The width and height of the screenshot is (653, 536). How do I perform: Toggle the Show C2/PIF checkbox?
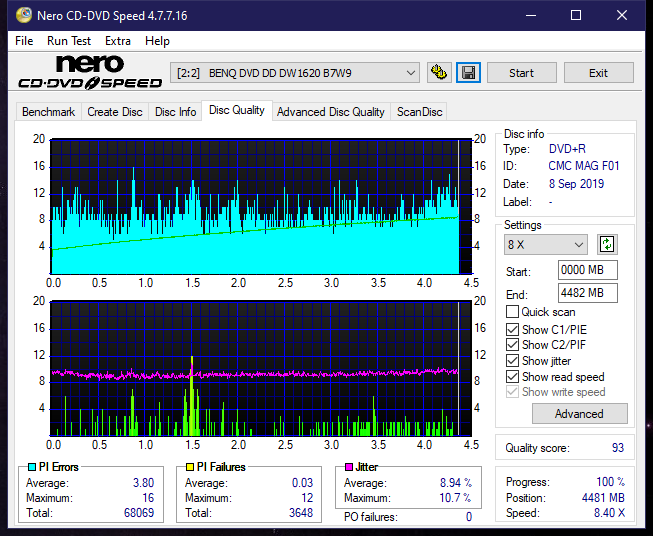pos(512,345)
